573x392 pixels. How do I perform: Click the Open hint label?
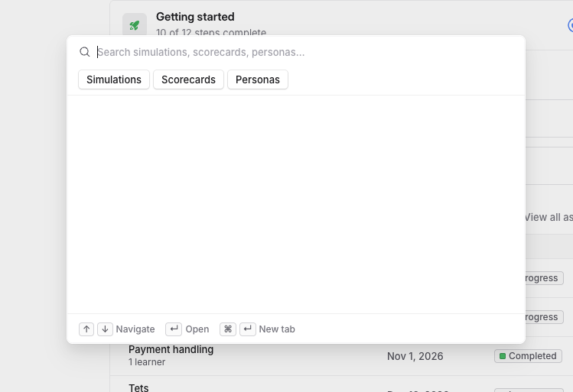197,329
